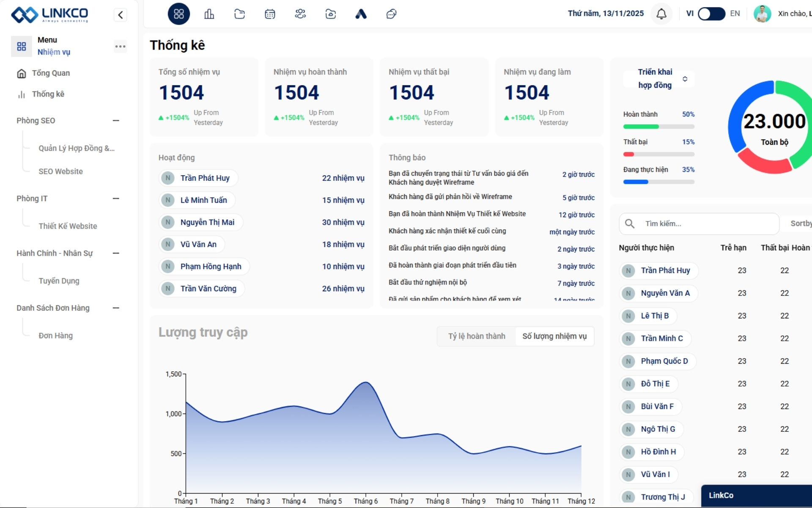Toggle the VI/EN language switch

pyautogui.click(x=711, y=14)
